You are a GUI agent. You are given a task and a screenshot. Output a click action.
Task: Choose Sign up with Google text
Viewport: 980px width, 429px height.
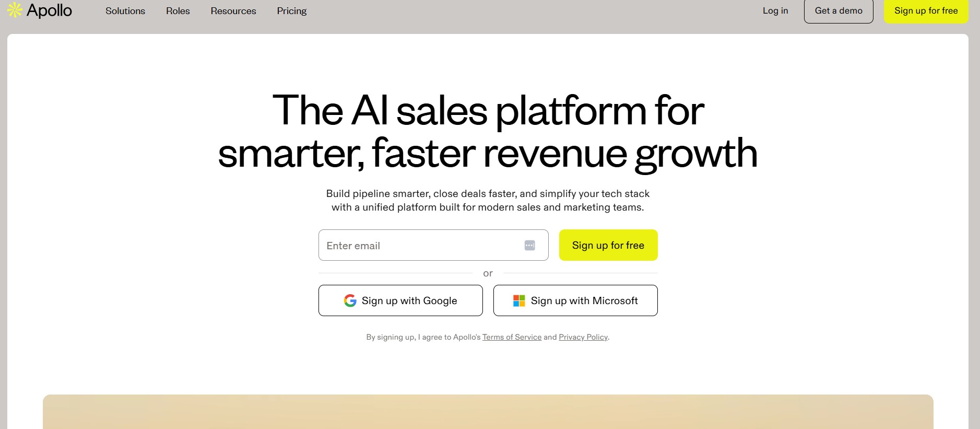pos(409,300)
